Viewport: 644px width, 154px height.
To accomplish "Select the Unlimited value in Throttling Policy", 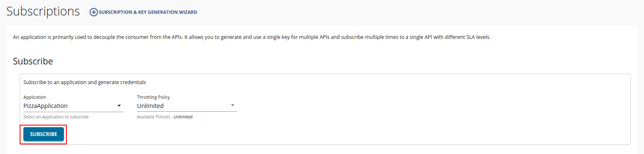I will [150, 106].
